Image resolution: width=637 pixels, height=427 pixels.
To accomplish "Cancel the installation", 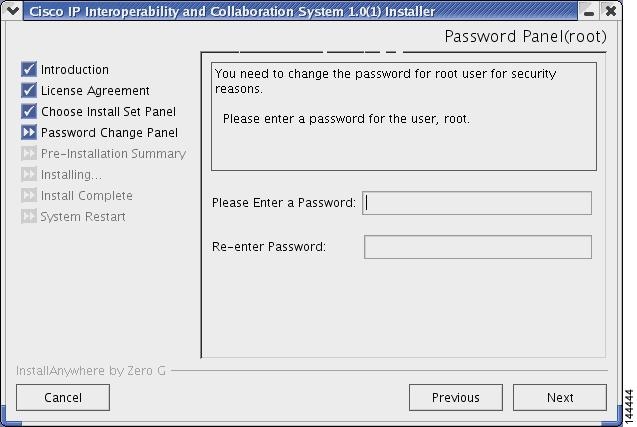I will pyautogui.click(x=63, y=397).
